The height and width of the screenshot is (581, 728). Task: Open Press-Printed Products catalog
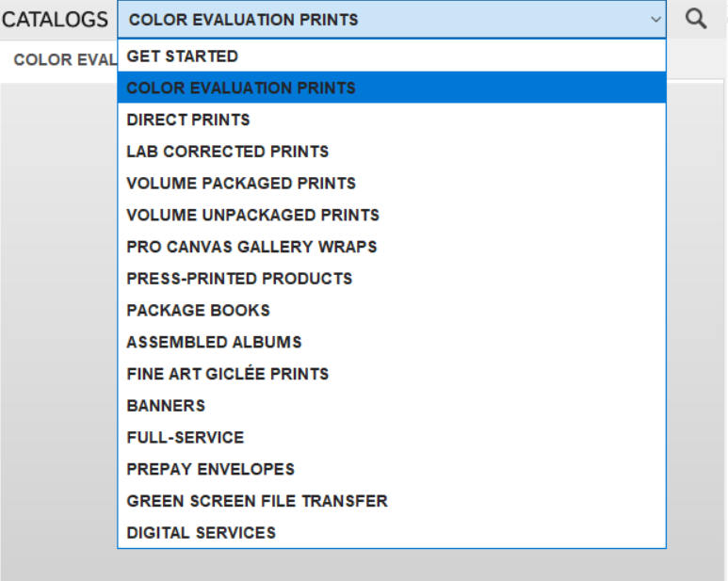[x=239, y=279]
